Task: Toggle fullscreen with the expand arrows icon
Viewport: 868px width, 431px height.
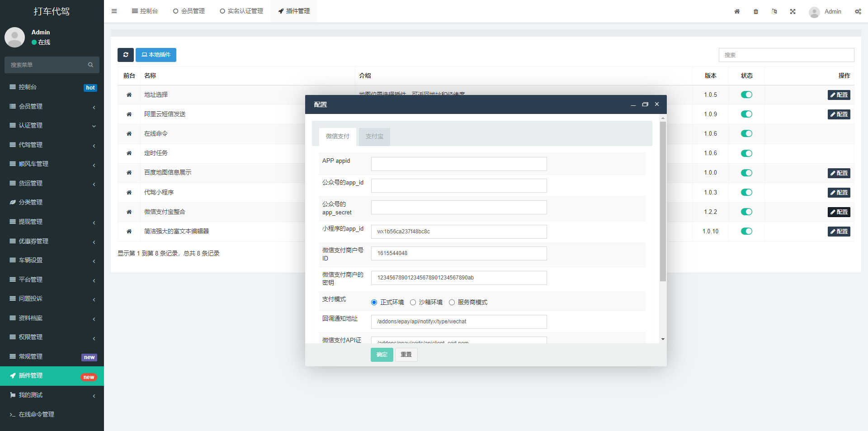Action: pos(793,11)
